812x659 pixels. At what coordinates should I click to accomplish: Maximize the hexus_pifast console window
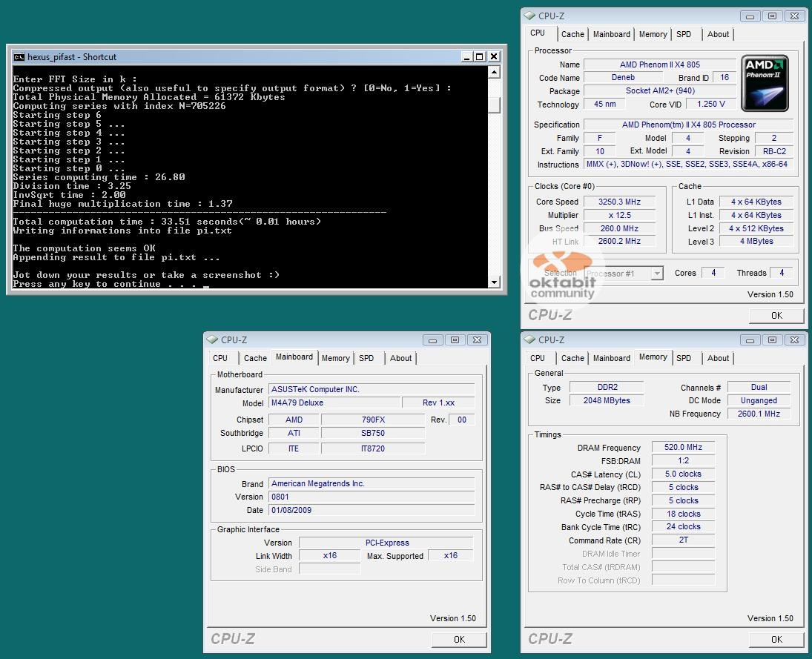(480, 57)
